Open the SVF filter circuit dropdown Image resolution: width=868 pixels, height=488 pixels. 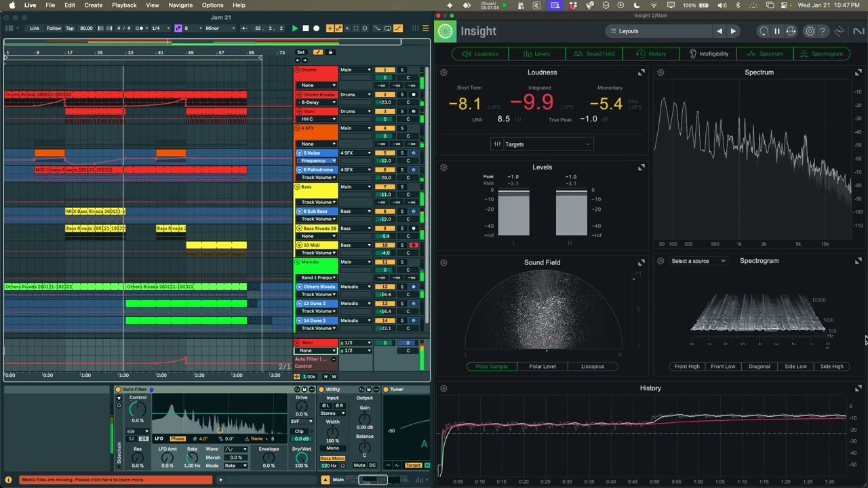(x=302, y=422)
